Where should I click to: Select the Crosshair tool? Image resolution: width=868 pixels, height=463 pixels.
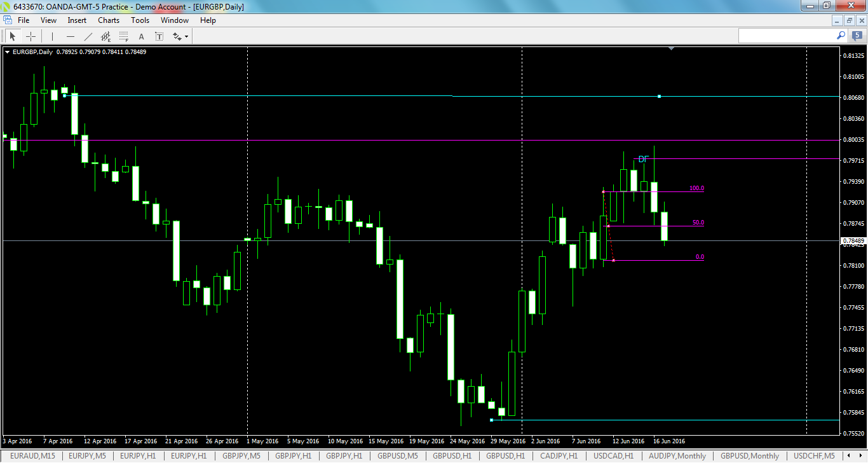point(31,36)
